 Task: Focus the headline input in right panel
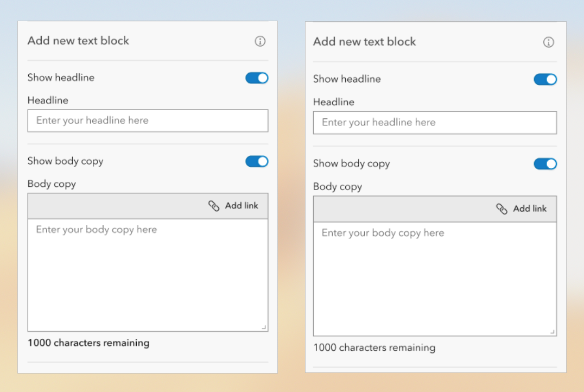point(435,123)
